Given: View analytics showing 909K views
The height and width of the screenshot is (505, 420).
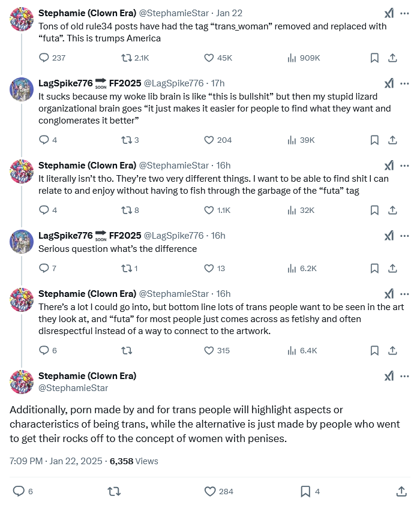Looking at the screenshot, I should pyautogui.click(x=292, y=58).
